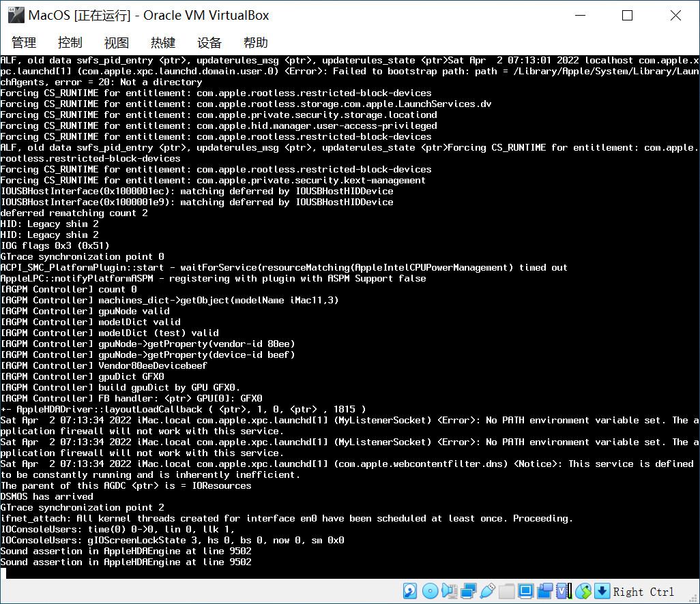Click the display settings status icon

click(526, 591)
